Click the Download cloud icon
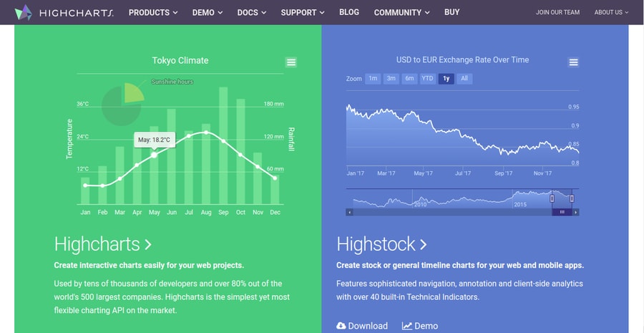This screenshot has height=333, width=644. (x=341, y=326)
